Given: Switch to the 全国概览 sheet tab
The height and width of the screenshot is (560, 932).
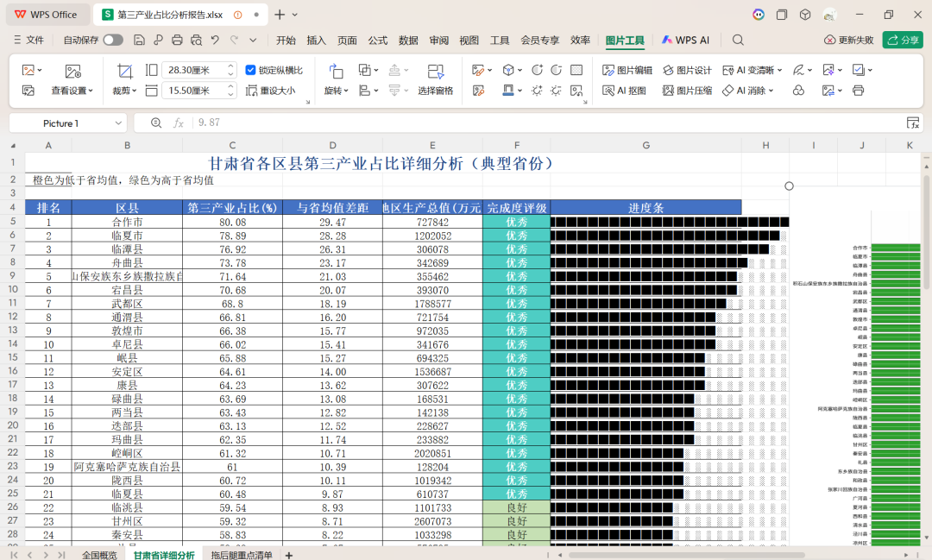Looking at the screenshot, I should coord(98,555).
